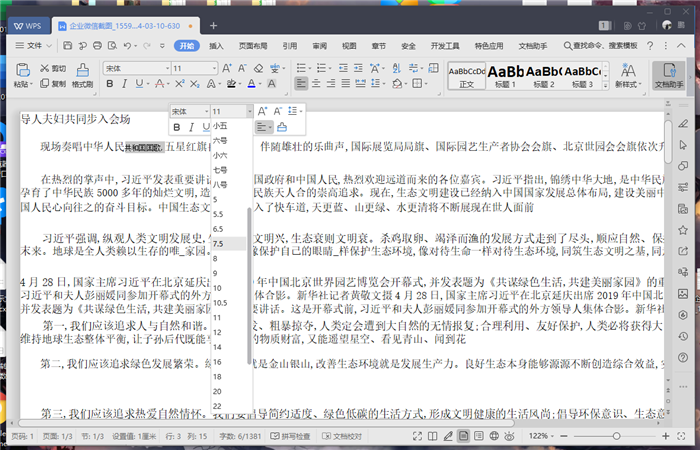
Task: Click the Print Preview icon
Action: (x=112, y=46)
